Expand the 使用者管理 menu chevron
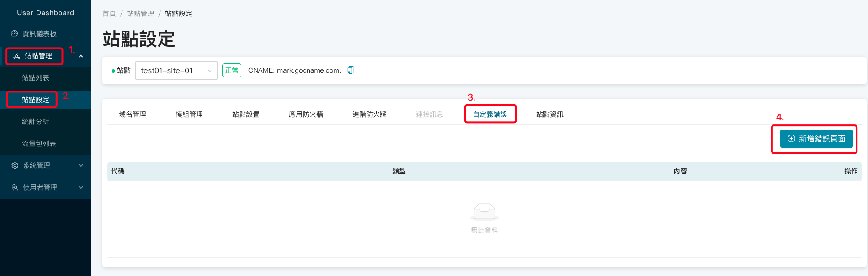The image size is (868, 276). coord(81,187)
